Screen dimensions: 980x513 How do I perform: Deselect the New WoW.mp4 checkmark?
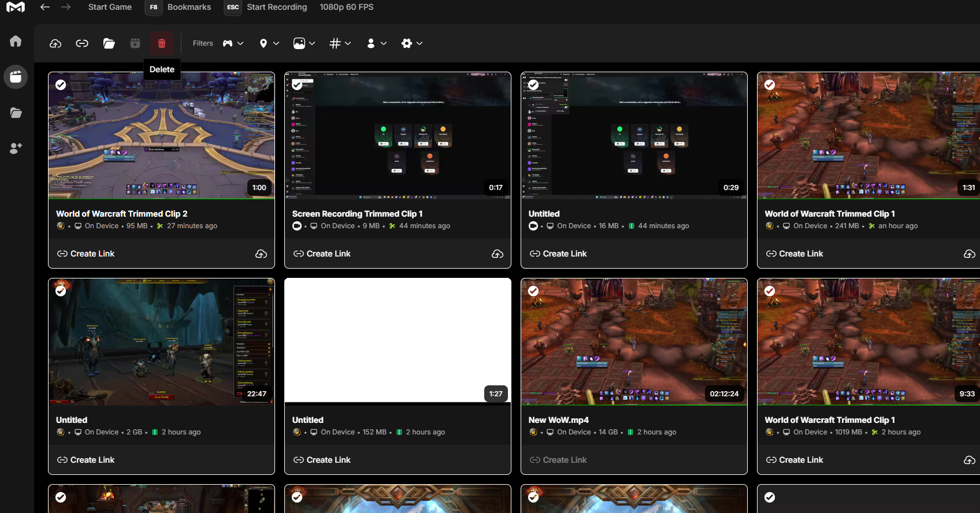tap(533, 291)
